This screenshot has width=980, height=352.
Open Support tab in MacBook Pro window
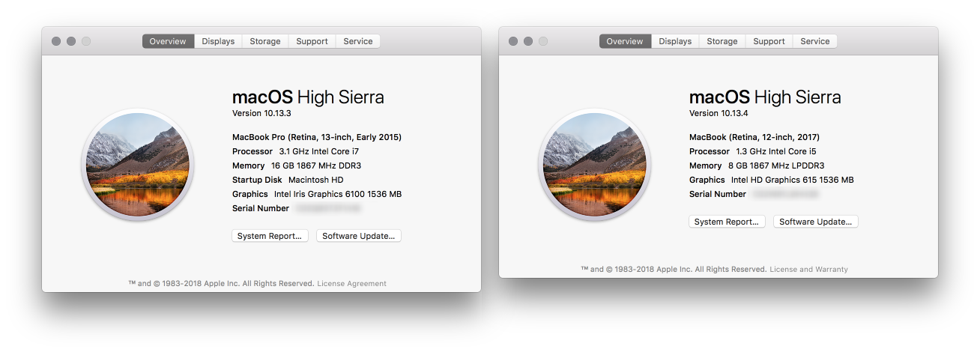tap(312, 41)
